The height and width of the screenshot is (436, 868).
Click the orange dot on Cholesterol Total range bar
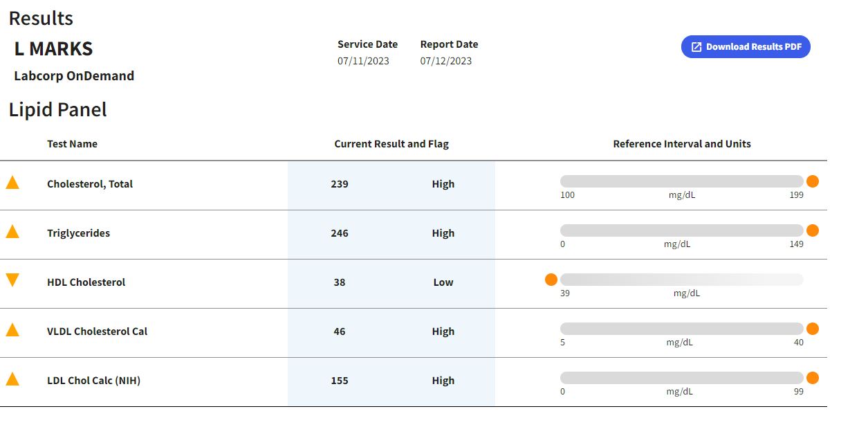pos(813,181)
